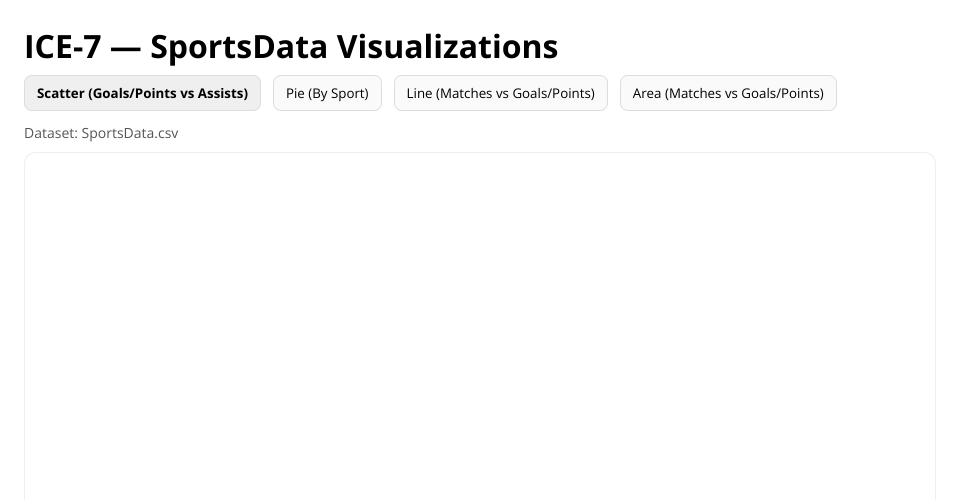Select the Scatter (Goals/Points vs Assists) tab

pos(142,93)
